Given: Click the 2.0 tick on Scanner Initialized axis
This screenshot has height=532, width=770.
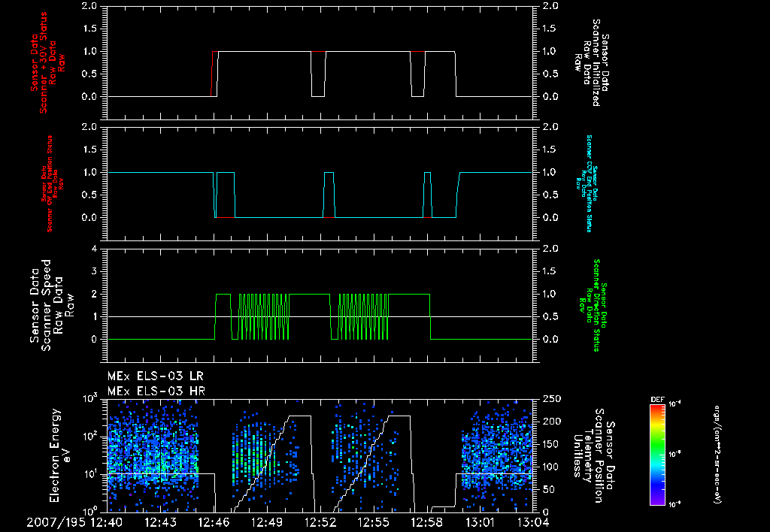Looking at the screenshot, I should 550,6.
